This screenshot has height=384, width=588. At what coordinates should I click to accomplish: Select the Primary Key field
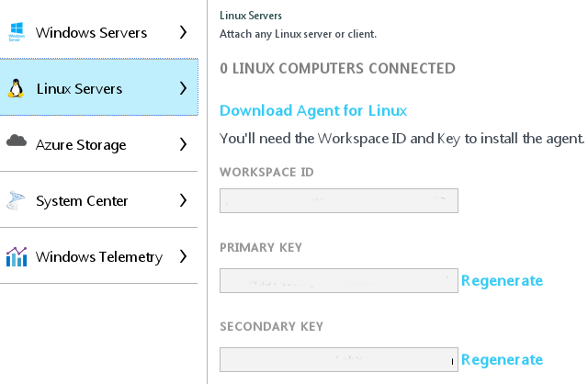339,280
